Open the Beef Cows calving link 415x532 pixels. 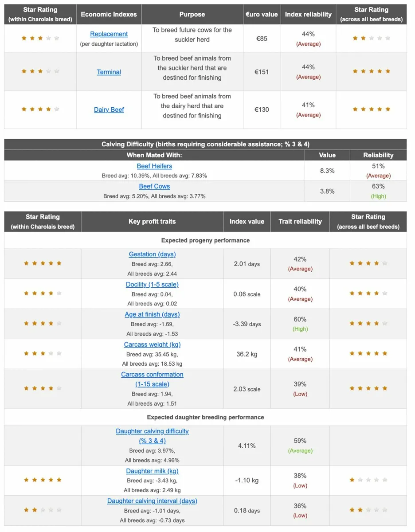coord(154,186)
